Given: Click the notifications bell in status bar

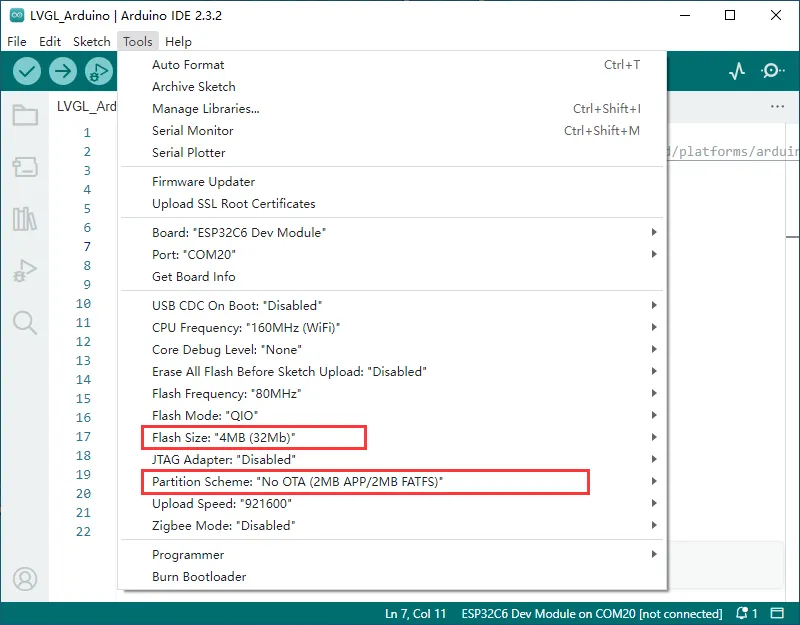Looking at the screenshot, I should click(742, 614).
